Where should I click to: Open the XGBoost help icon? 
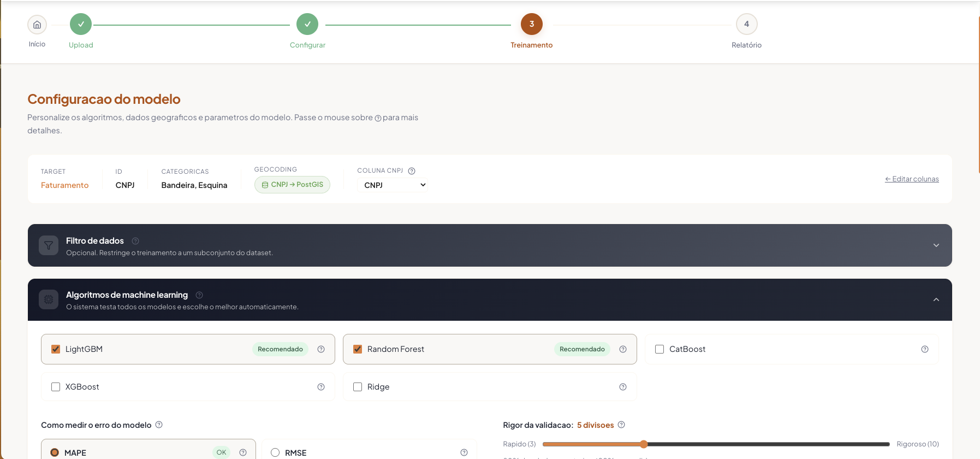[321, 387]
